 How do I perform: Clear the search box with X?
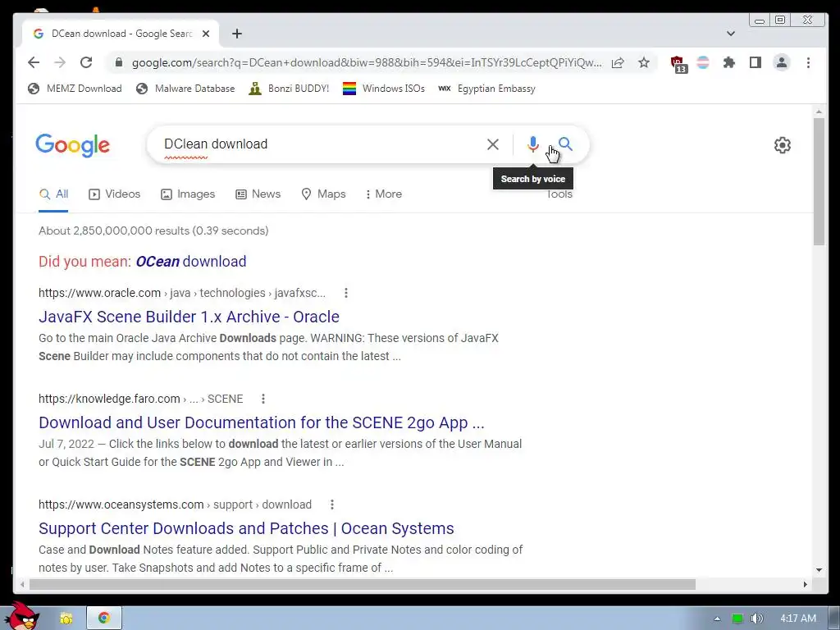pyautogui.click(x=493, y=144)
